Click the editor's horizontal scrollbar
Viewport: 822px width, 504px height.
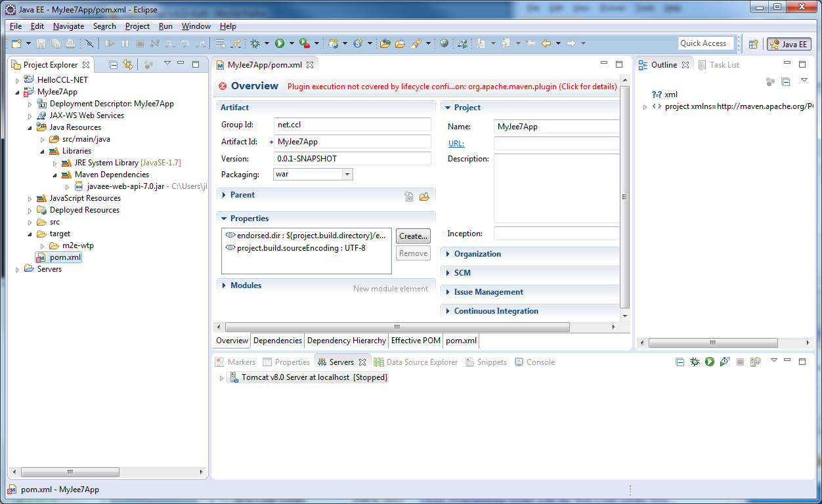coord(397,327)
